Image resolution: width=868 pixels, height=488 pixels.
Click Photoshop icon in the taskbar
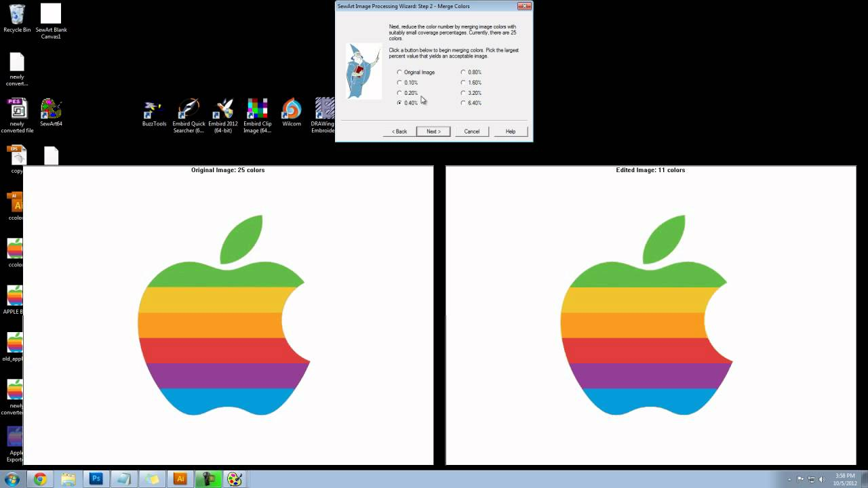click(96, 479)
